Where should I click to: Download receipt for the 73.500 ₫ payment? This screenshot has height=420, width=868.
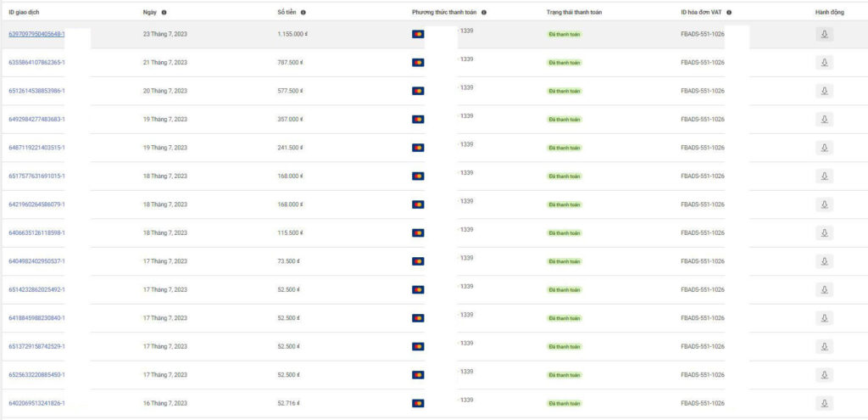tap(824, 261)
